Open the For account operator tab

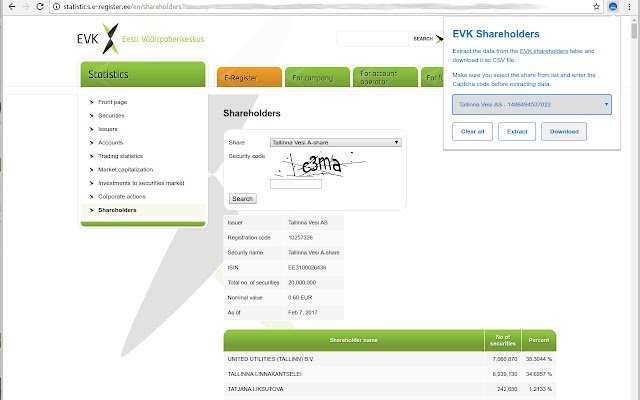[x=385, y=77]
